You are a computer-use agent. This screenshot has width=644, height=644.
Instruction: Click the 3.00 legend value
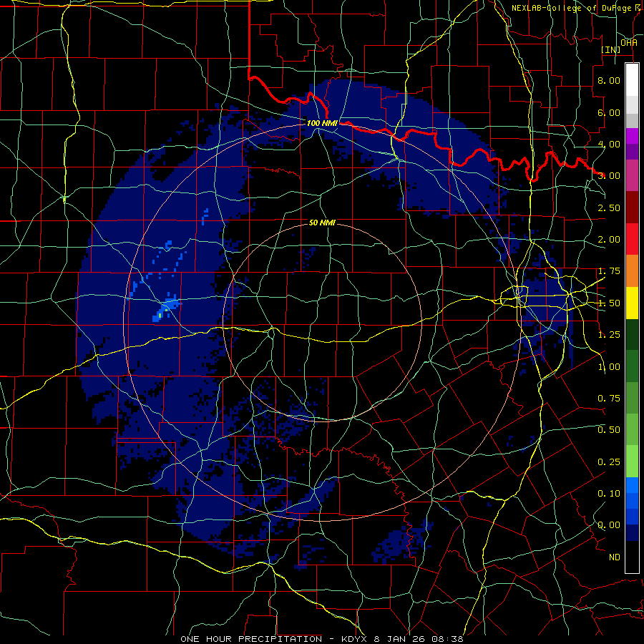pos(609,176)
